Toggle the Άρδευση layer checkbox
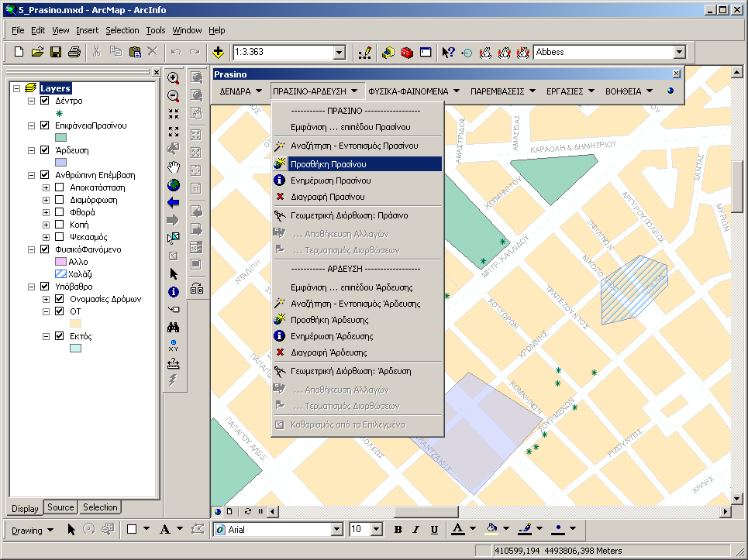This screenshot has width=748, height=560. [x=45, y=150]
